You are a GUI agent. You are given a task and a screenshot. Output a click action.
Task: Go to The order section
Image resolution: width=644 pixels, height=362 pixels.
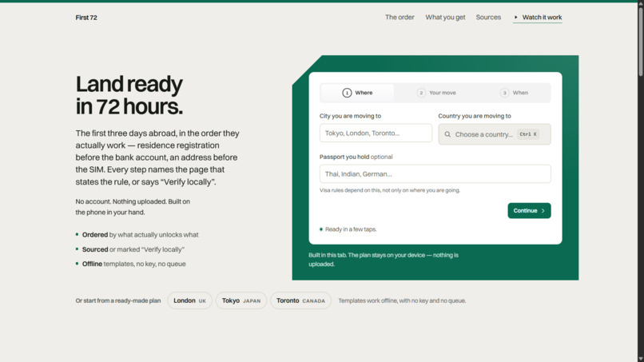click(400, 18)
